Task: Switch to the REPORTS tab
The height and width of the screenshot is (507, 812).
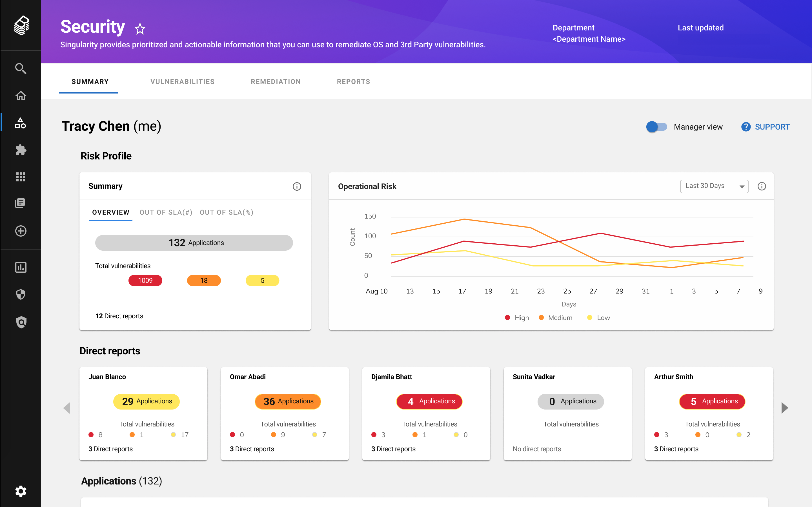Action: [354, 81]
